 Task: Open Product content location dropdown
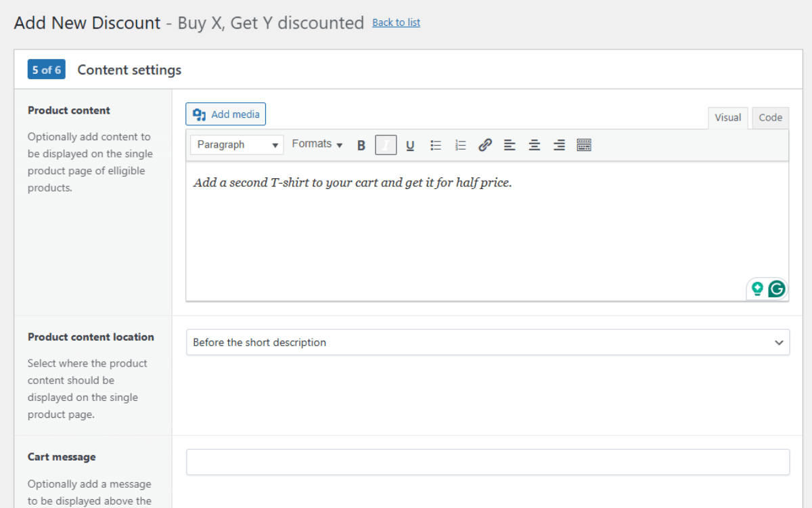pos(487,343)
